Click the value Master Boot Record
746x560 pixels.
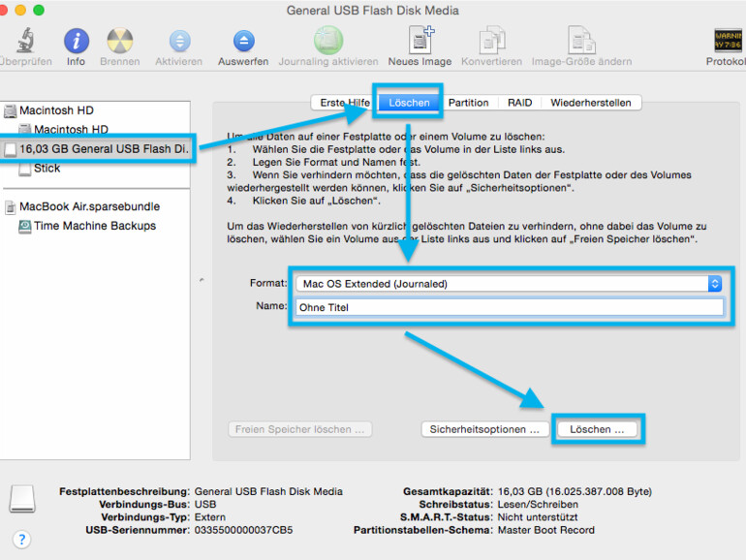pyautogui.click(x=546, y=530)
